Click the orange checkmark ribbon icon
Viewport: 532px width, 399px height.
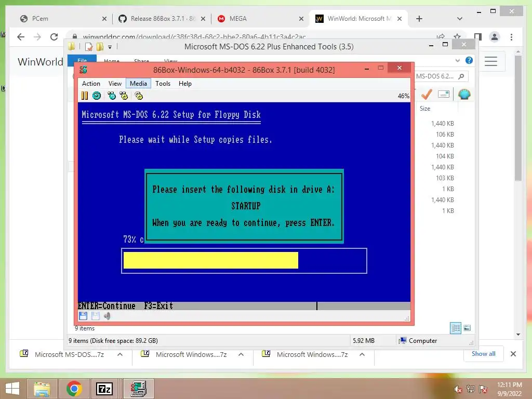click(x=427, y=94)
